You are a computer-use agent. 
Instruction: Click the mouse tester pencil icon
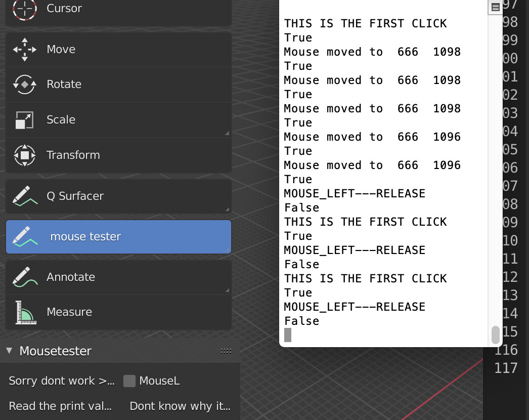25,237
